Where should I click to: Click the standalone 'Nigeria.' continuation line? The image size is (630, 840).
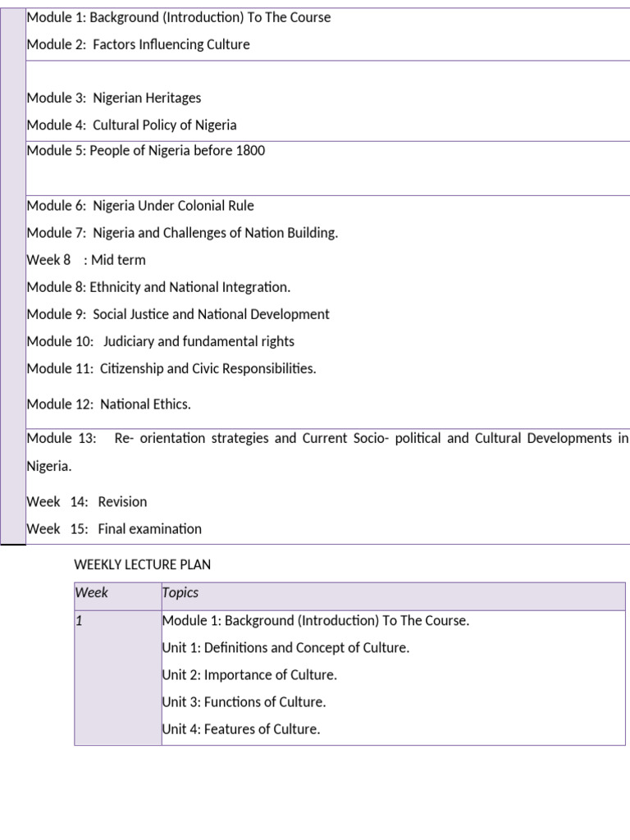pyautogui.click(x=49, y=466)
